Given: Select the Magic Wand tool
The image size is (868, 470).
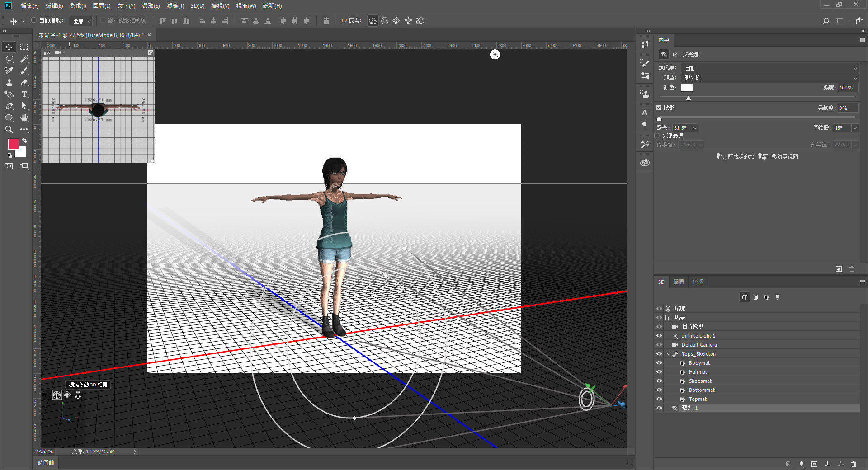Looking at the screenshot, I should pyautogui.click(x=24, y=59).
